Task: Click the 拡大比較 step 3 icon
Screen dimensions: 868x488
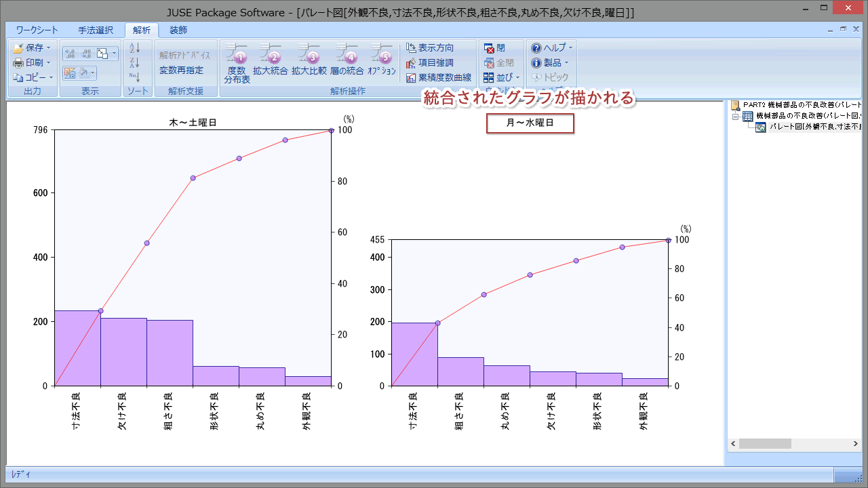Action: [x=309, y=60]
